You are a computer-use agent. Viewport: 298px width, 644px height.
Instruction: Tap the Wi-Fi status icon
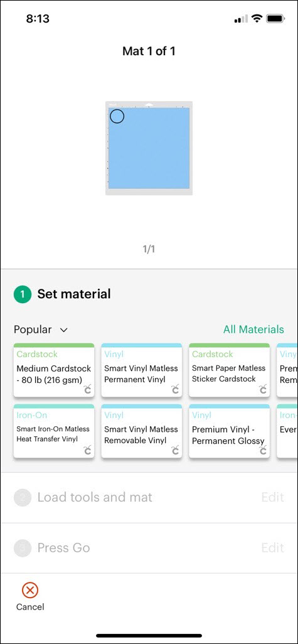(x=257, y=19)
